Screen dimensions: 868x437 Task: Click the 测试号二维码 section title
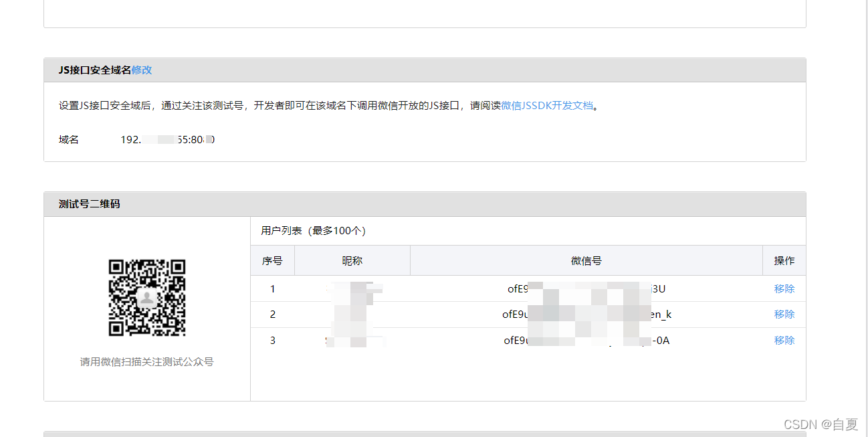(x=90, y=204)
